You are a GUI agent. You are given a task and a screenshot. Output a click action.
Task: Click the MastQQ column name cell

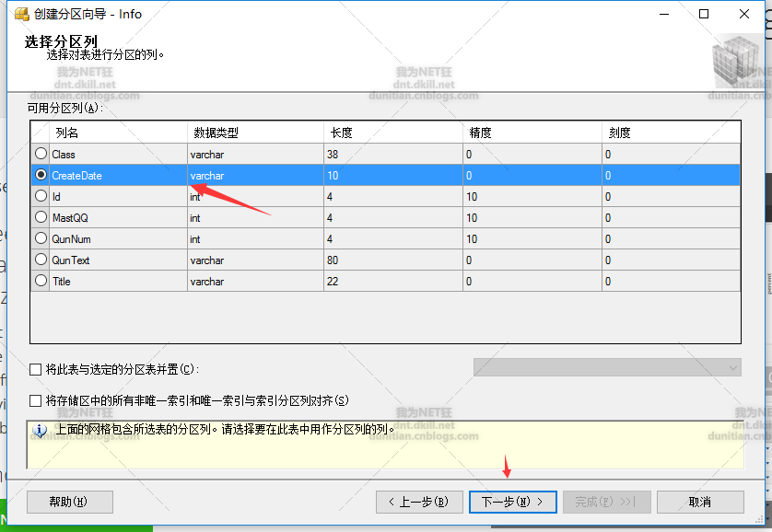[118, 218]
